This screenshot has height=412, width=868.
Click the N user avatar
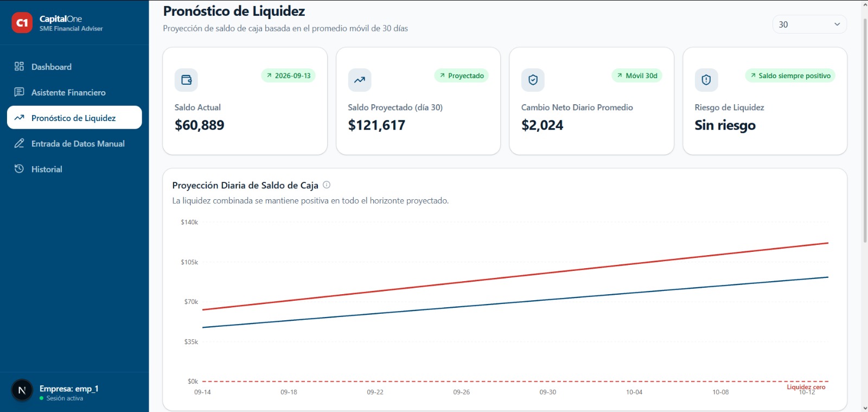click(x=22, y=390)
